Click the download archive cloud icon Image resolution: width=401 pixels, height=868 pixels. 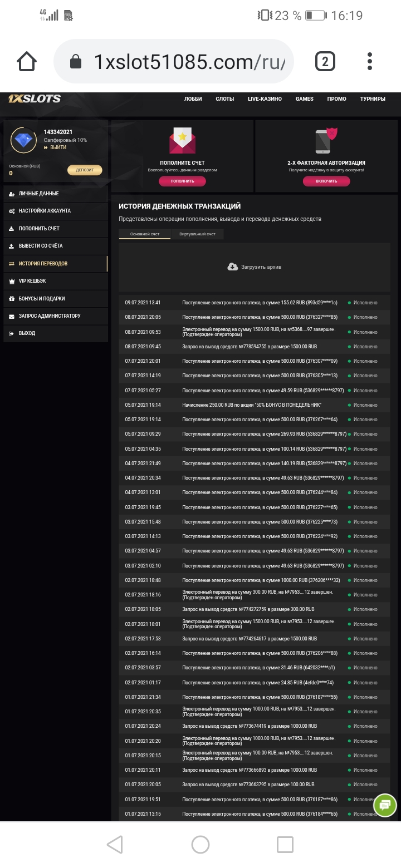tap(233, 267)
